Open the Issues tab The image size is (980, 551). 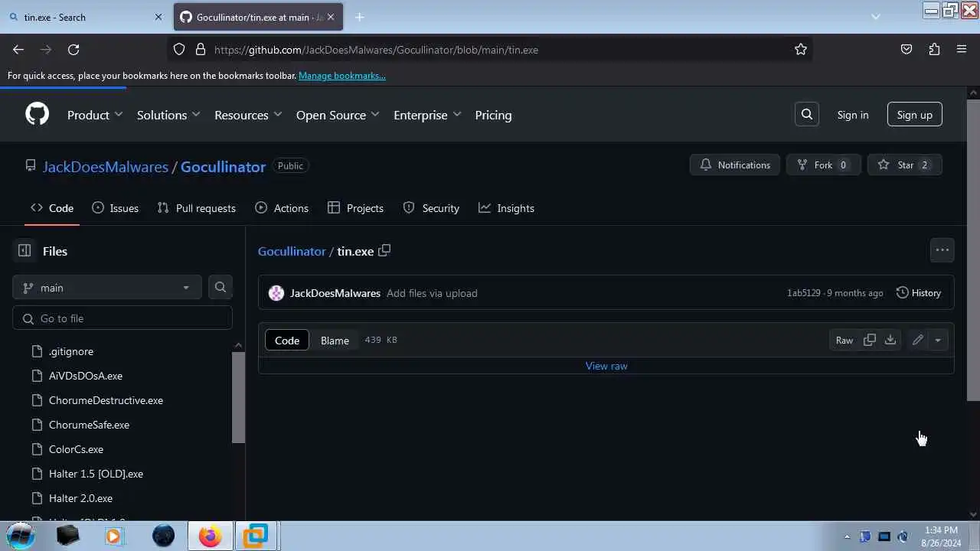[x=115, y=208]
